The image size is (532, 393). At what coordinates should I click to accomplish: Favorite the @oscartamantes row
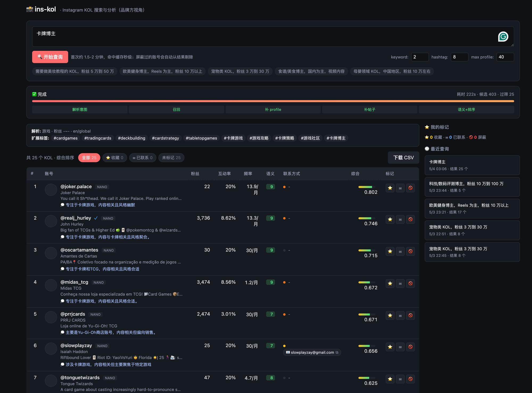coord(390,251)
